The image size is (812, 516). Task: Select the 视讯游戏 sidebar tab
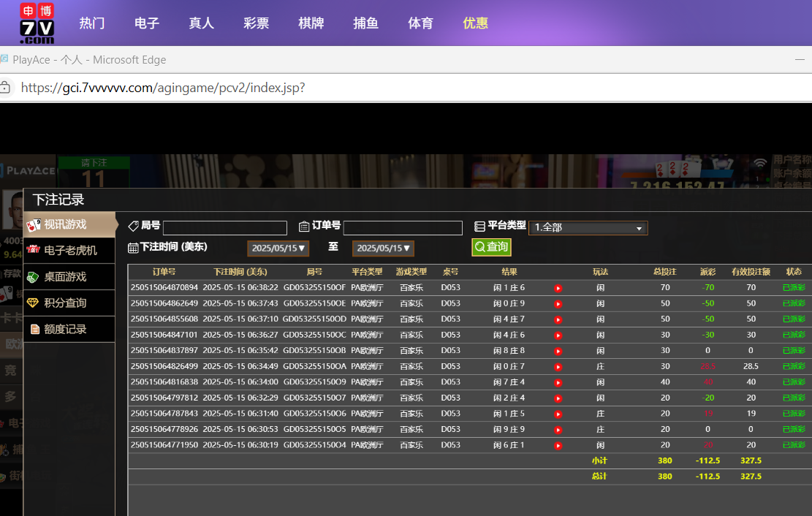(x=70, y=224)
